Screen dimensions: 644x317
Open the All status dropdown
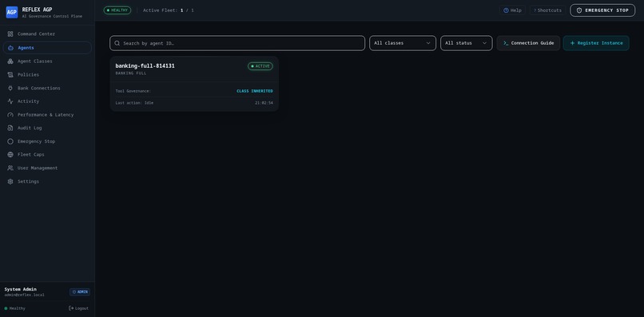(466, 43)
